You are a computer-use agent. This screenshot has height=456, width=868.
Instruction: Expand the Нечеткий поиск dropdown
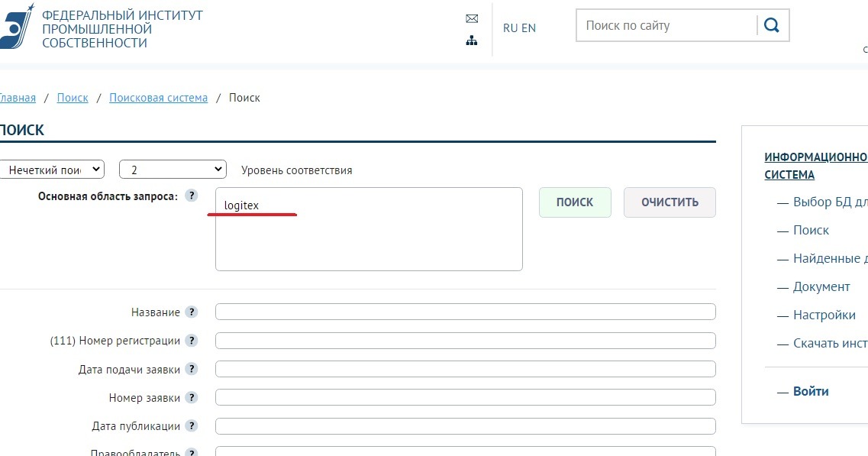coord(51,170)
